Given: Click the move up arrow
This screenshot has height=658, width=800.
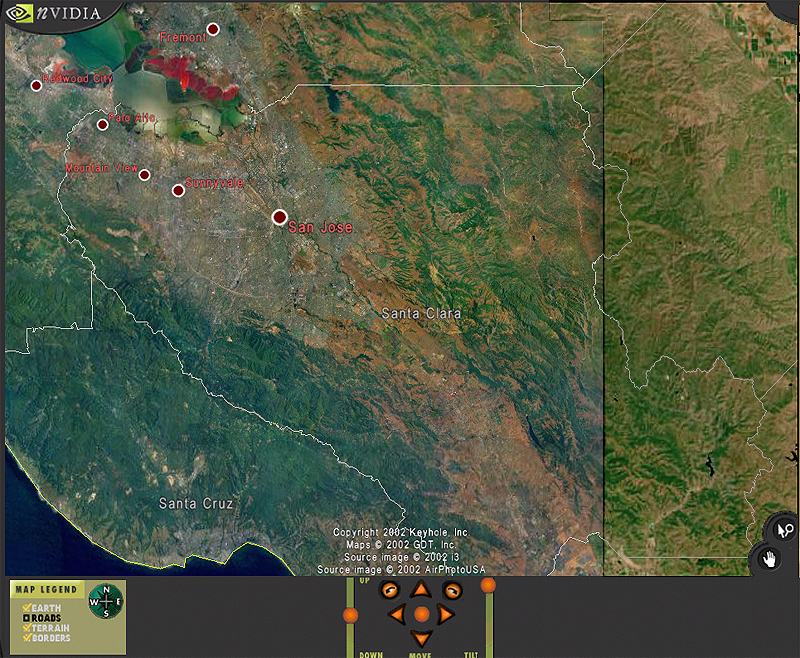Looking at the screenshot, I should (421, 590).
